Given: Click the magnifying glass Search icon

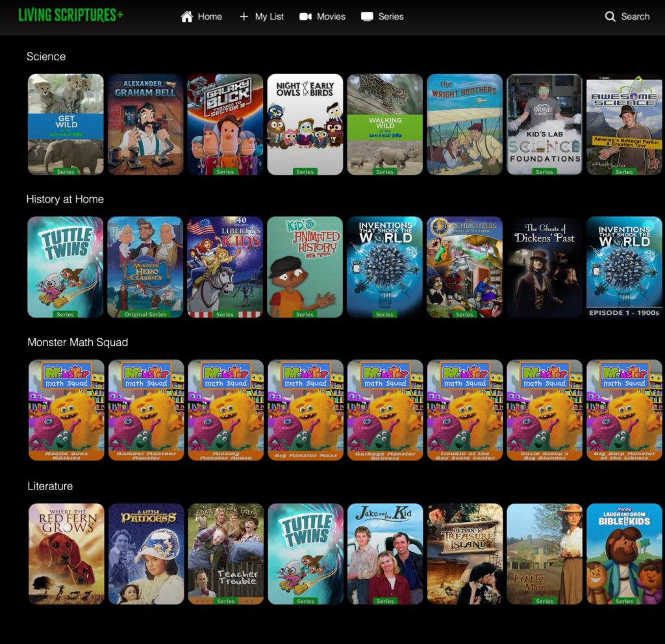Looking at the screenshot, I should point(610,16).
